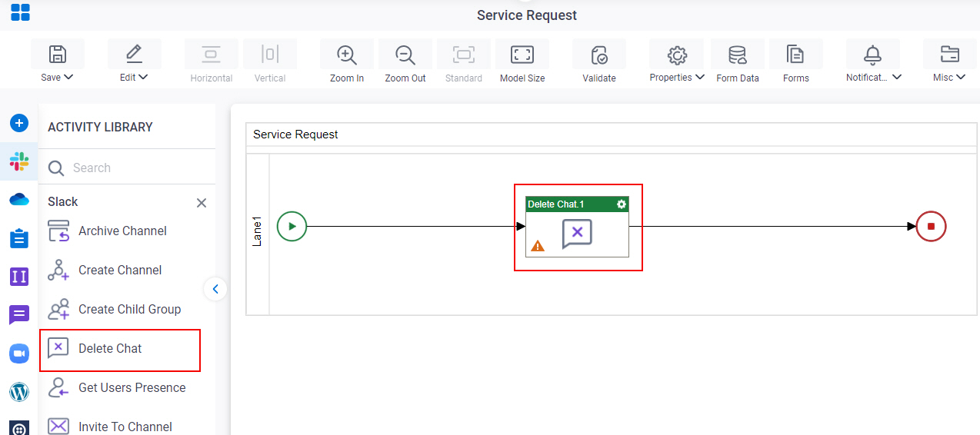980x435 pixels.
Task: Click the Horizontal align icon
Action: coord(212,54)
